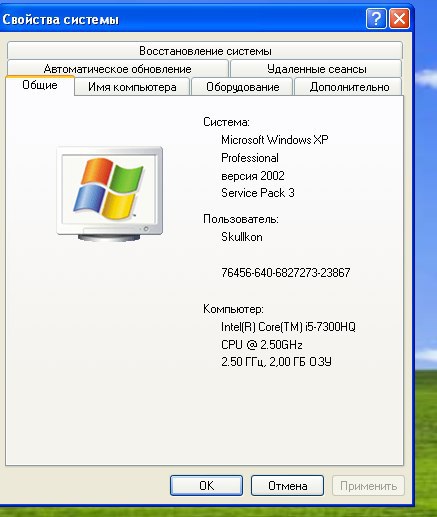Click the Microsoft Windows XP text
Viewport: 437px width, 517px height.
tap(275, 140)
